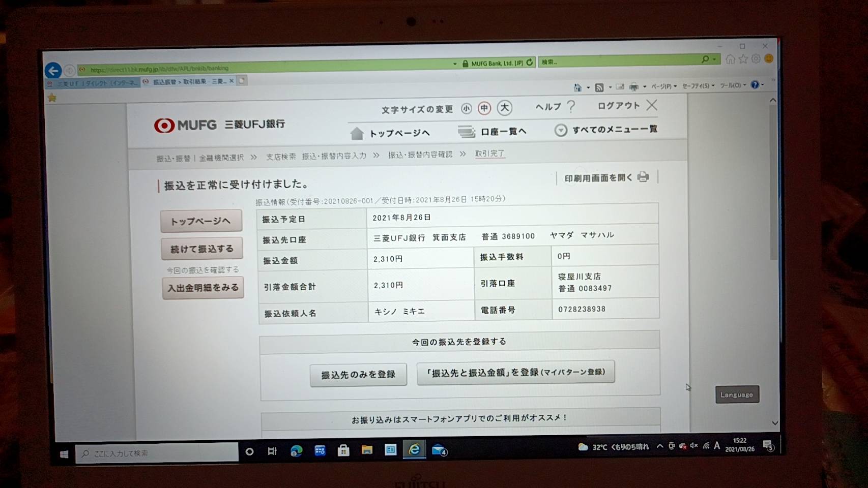Open favorites with the star icon at top right

(743, 59)
